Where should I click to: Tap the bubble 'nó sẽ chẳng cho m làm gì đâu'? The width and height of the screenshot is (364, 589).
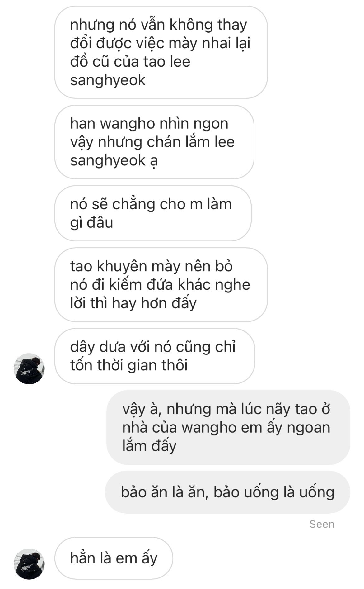point(153,213)
